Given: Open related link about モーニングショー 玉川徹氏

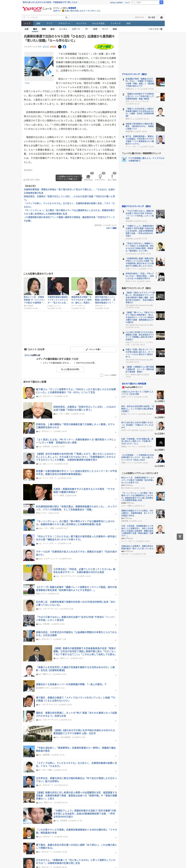Looking at the screenshot, I should point(69,212).
